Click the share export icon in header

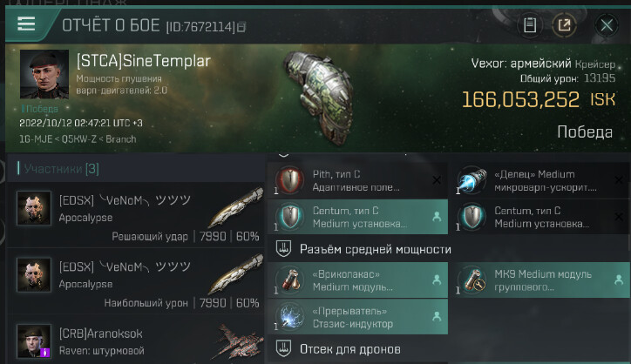coord(564,25)
